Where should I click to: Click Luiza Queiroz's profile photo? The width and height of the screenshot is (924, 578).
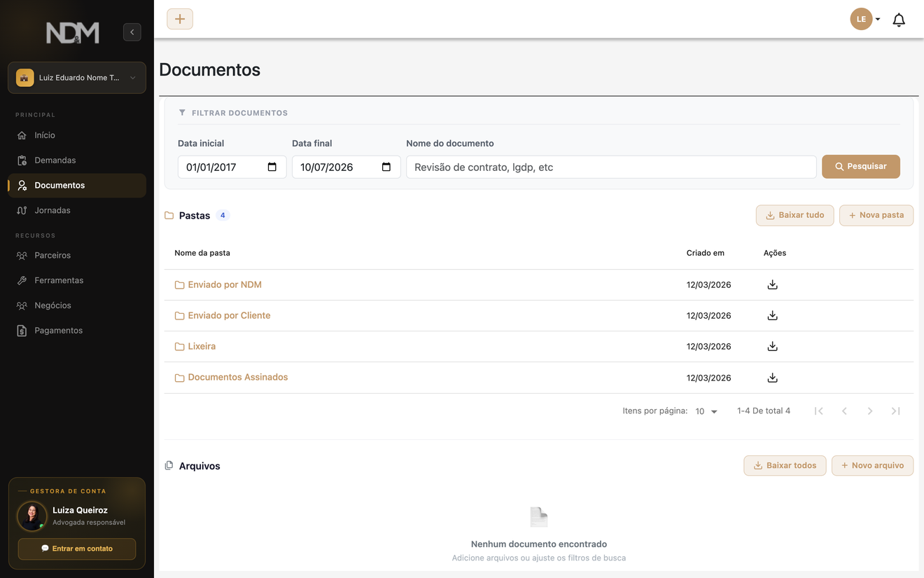tap(31, 516)
